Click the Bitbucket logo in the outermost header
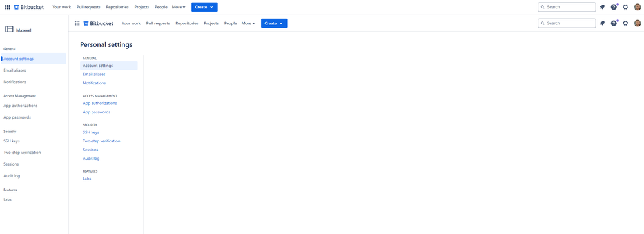The height and width of the screenshot is (234, 644). (28, 7)
